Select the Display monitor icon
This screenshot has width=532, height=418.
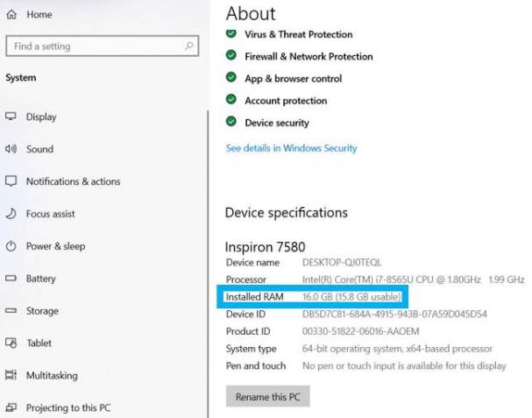pyautogui.click(x=11, y=117)
